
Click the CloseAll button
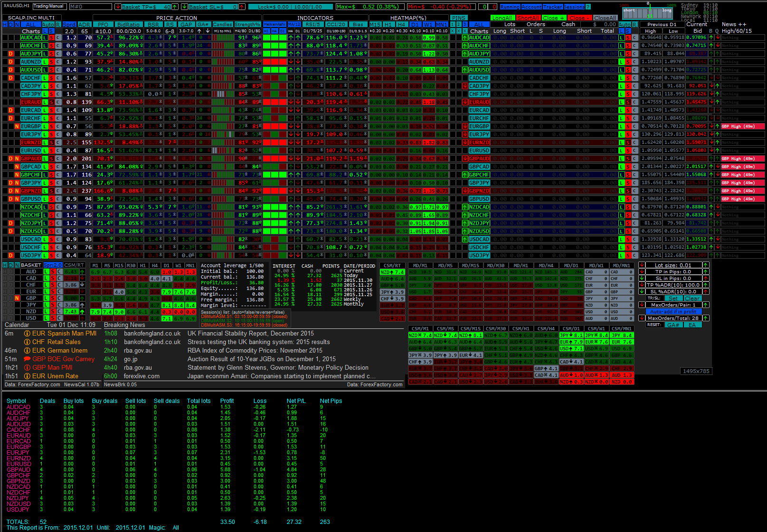tap(605, 18)
